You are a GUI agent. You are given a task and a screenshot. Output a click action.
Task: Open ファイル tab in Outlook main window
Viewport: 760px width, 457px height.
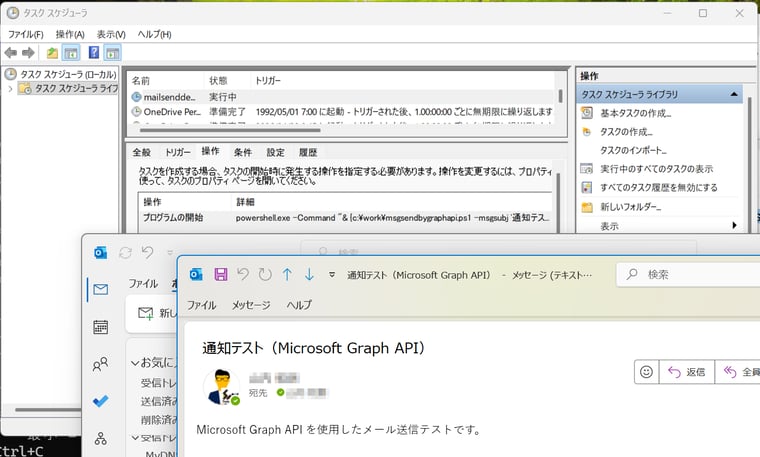143,284
